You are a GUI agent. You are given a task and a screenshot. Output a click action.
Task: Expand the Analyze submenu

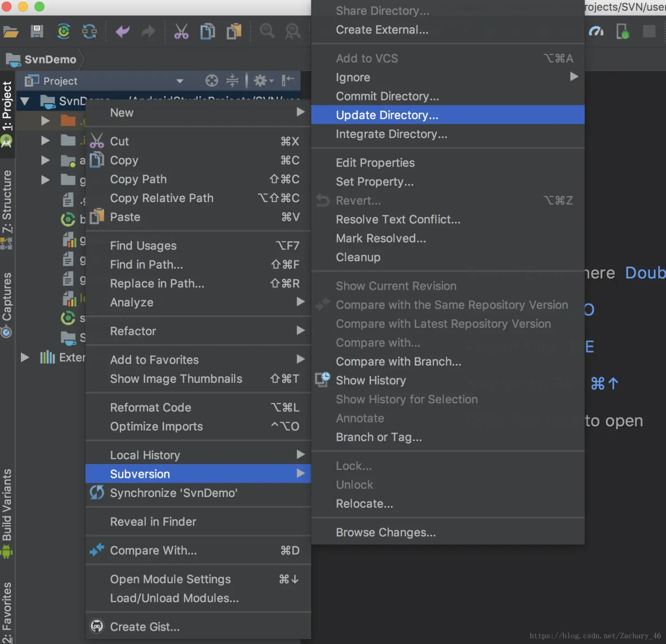coord(198,302)
